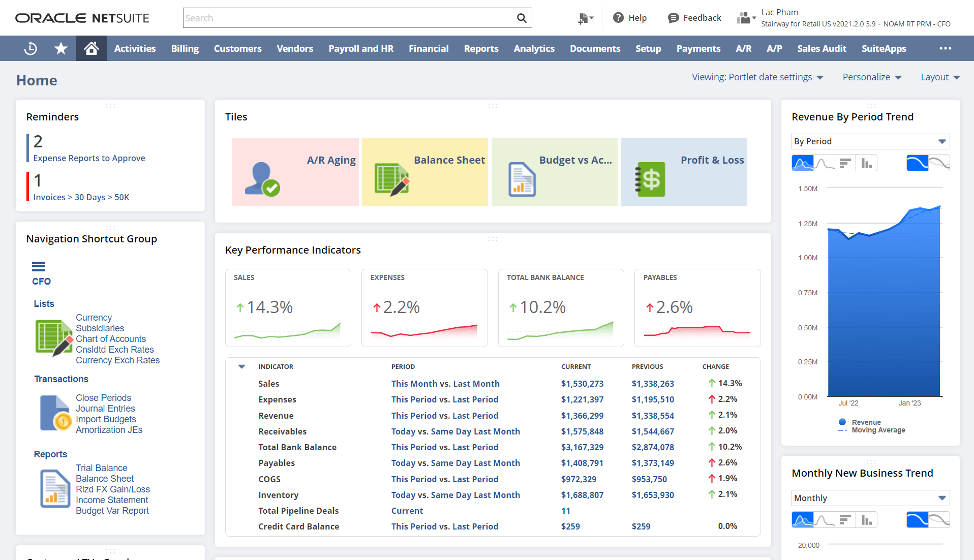Open the Payables KPI card
Viewport: 974px width, 560px height.
[x=697, y=308]
